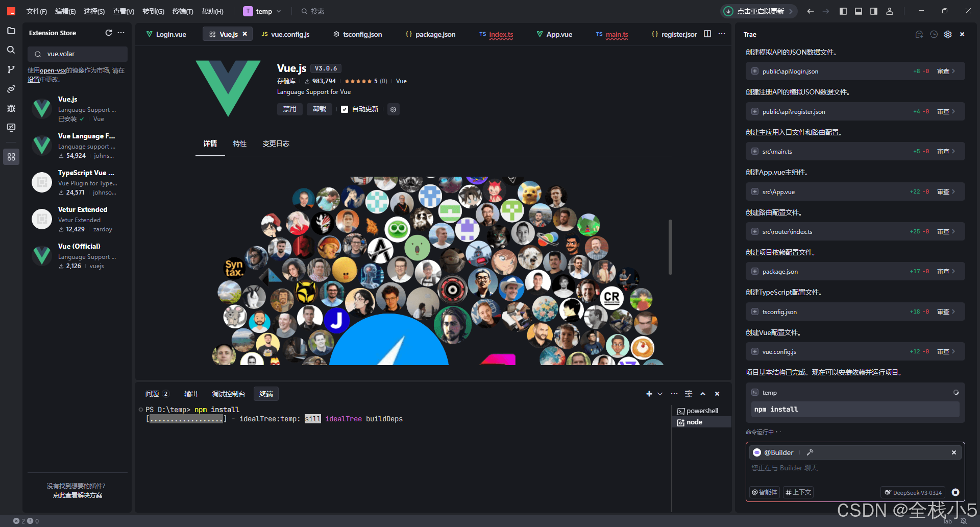980x527 pixels.
Task: Open the settings link in store notice
Action: point(34,80)
